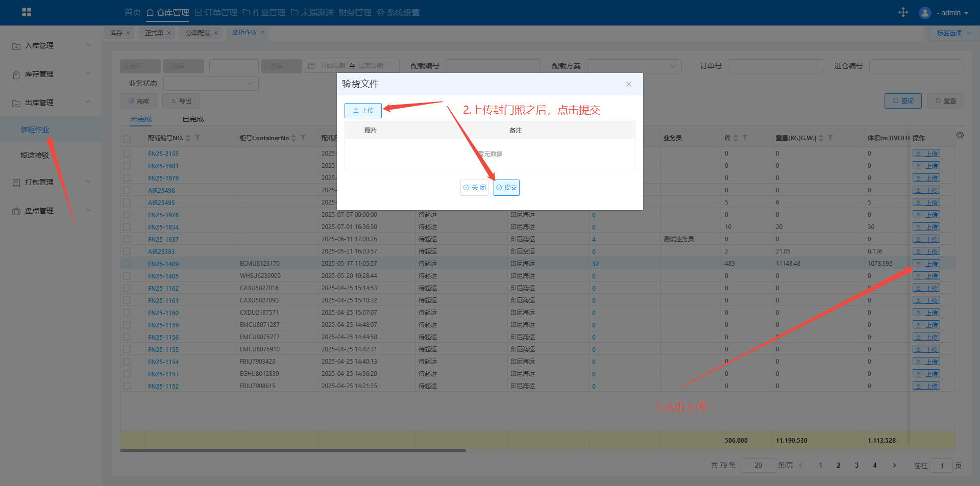Open table column settings gear icon
The height and width of the screenshot is (486, 980).
coord(960,136)
